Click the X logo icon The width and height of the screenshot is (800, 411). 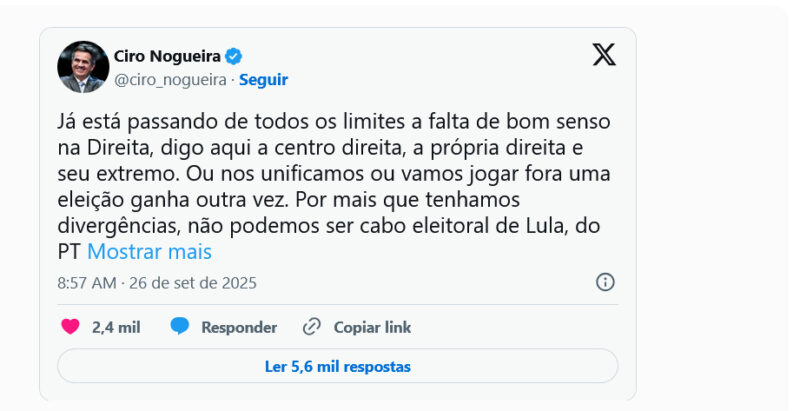(x=604, y=54)
